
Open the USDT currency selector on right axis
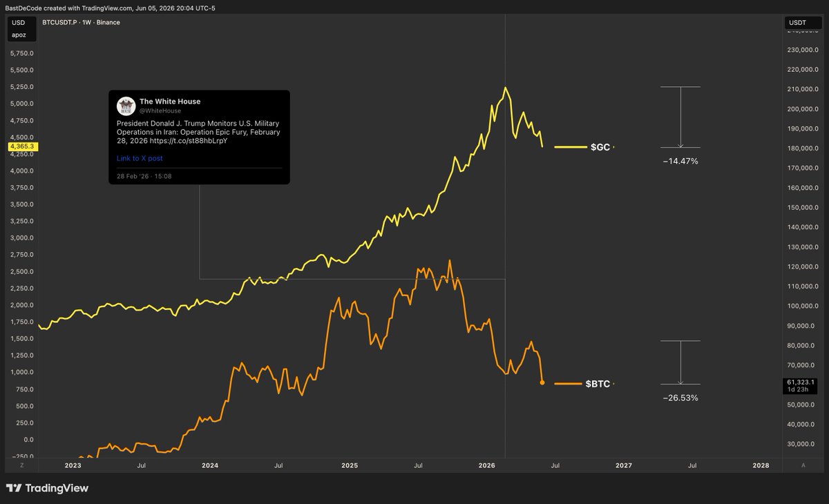point(797,23)
